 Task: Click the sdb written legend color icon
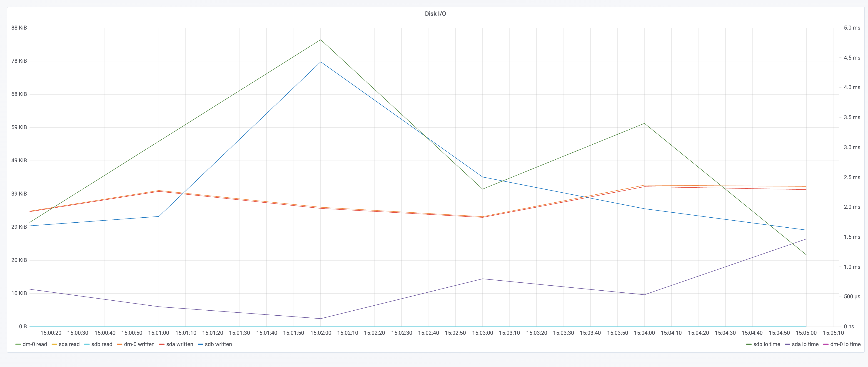(200, 344)
